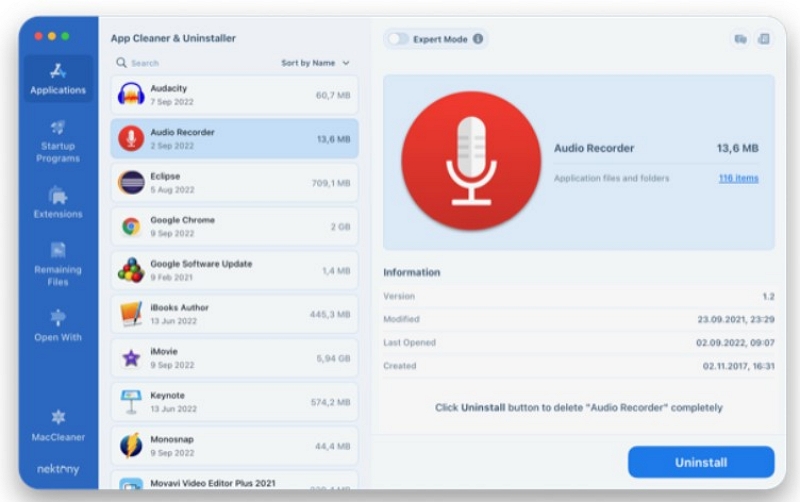Click the Open With label

[x=58, y=337]
